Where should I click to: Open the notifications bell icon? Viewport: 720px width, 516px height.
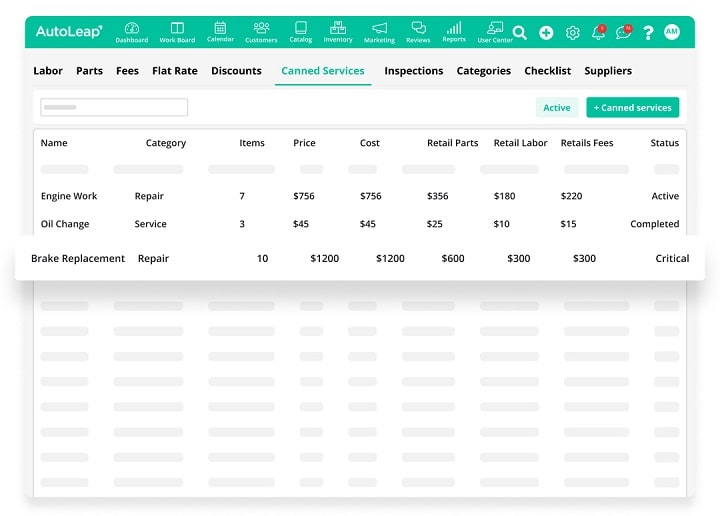coord(598,33)
